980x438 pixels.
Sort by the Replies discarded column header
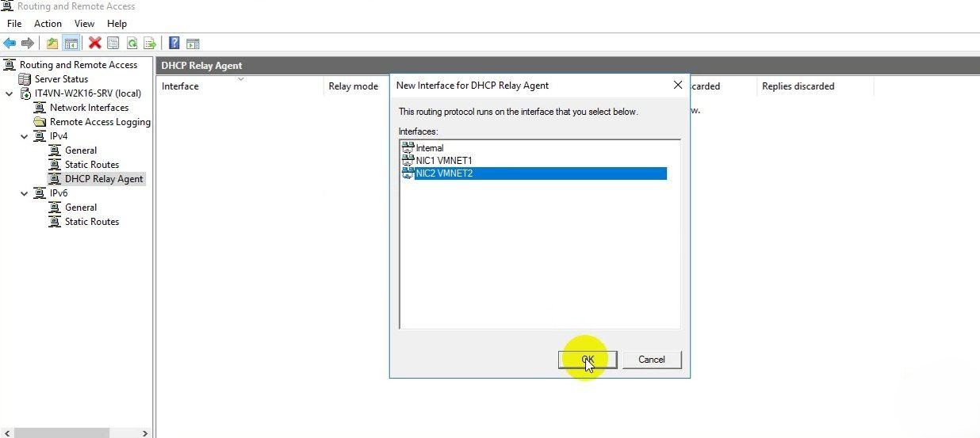(x=815, y=86)
